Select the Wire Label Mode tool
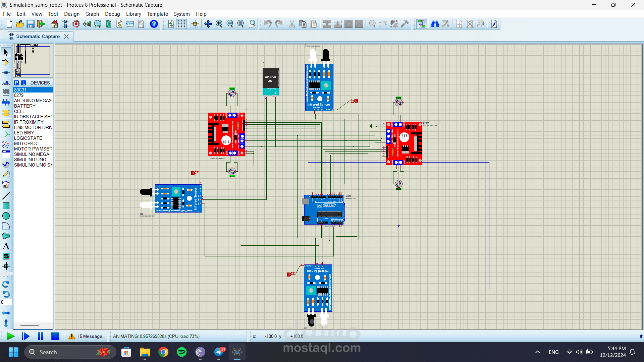This screenshot has height=362, width=644. (6, 82)
